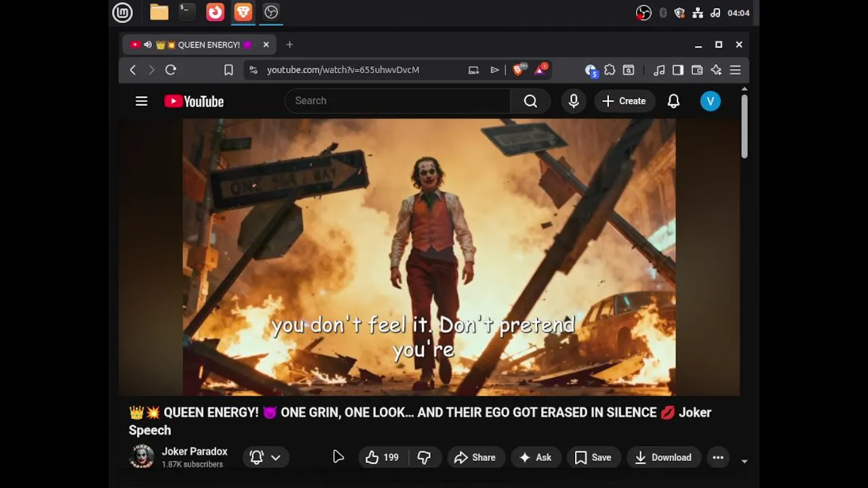Like the video with thumbs up
Image resolution: width=868 pixels, height=488 pixels.
(382, 457)
